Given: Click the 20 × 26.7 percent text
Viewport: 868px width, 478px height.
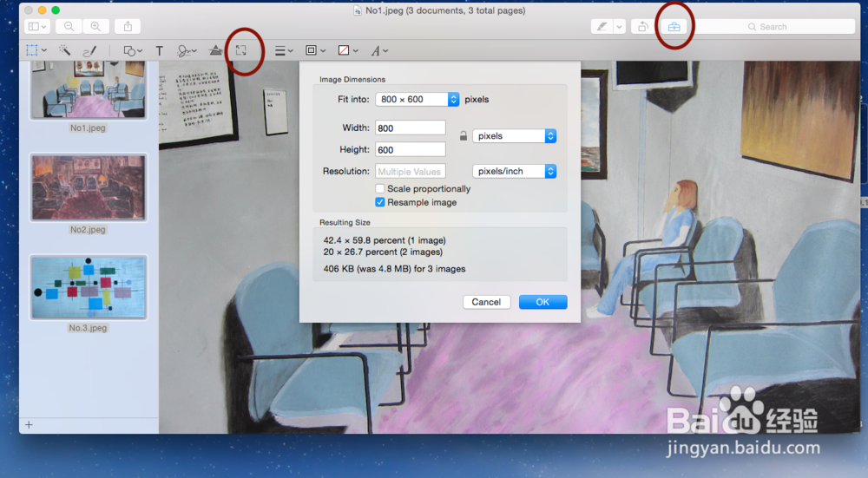Looking at the screenshot, I should tap(383, 252).
